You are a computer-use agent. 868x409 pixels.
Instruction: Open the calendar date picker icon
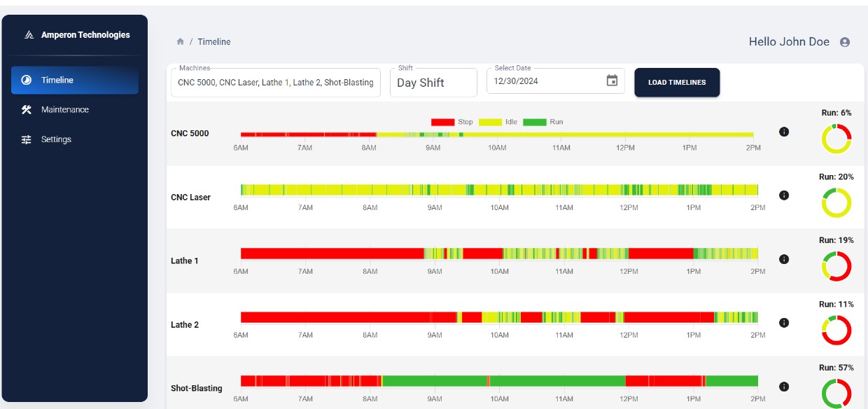[x=612, y=81]
